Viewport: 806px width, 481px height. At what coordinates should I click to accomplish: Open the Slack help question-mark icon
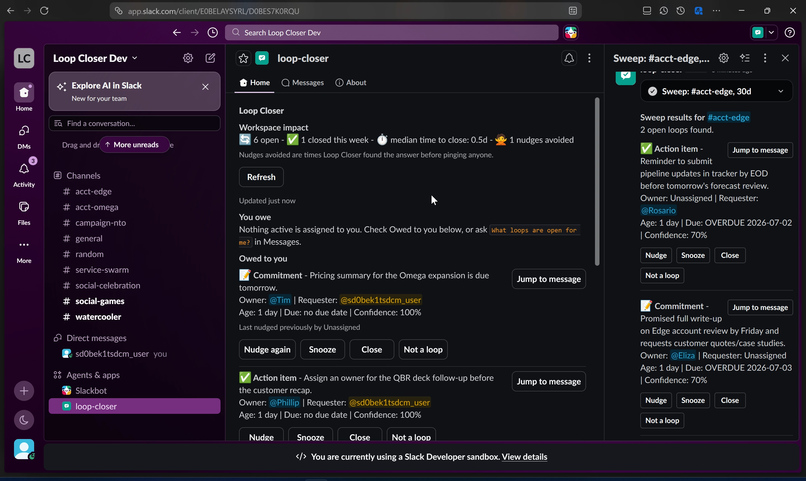click(x=790, y=32)
